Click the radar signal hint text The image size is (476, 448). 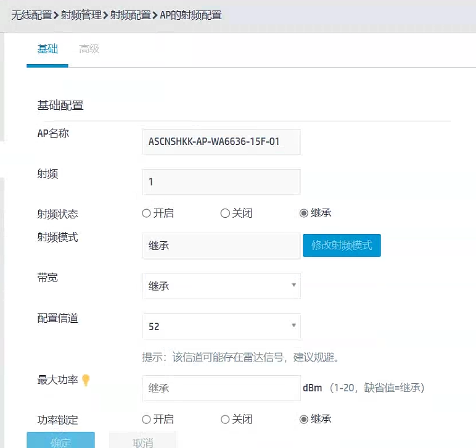click(x=240, y=357)
